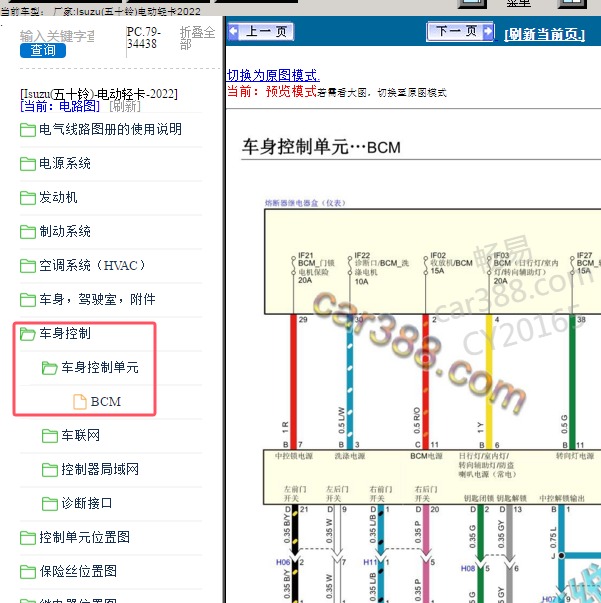Click folder icon beside 车联网
Screen dimensions: 601x603
(x=50, y=436)
